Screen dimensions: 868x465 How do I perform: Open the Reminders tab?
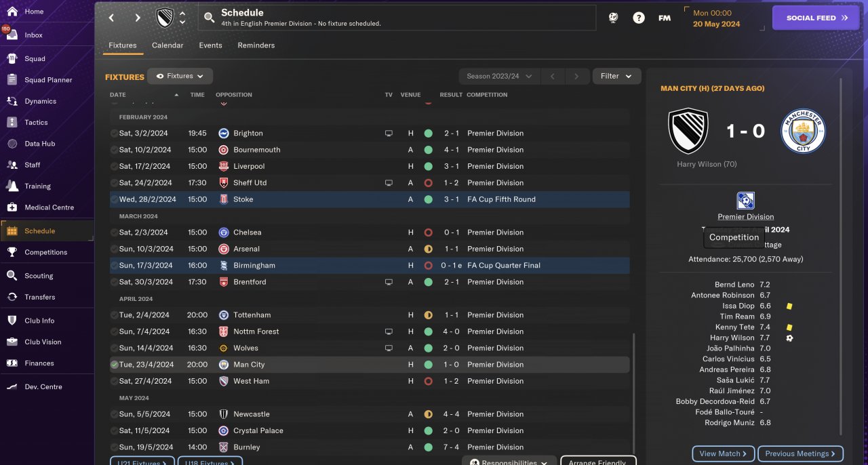click(x=256, y=45)
